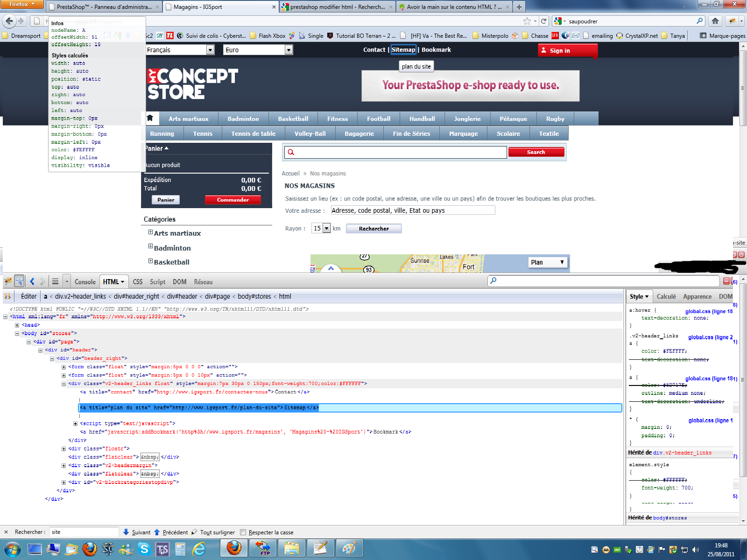Collapse the body id=stores node
747x560 pixels.
[x=17, y=333]
